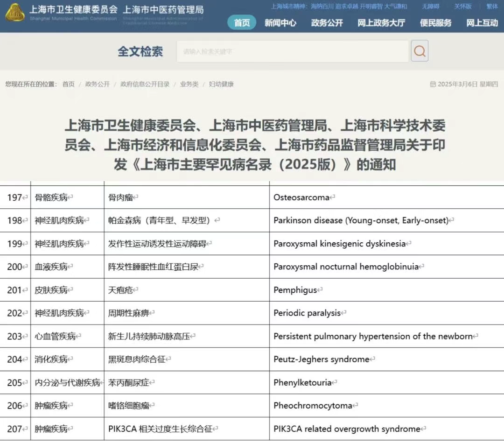Image resolution: width=504 pixels, height=444 pixels.
Task: Select the 苯丙酮尿症 cell
Action: 187,382
